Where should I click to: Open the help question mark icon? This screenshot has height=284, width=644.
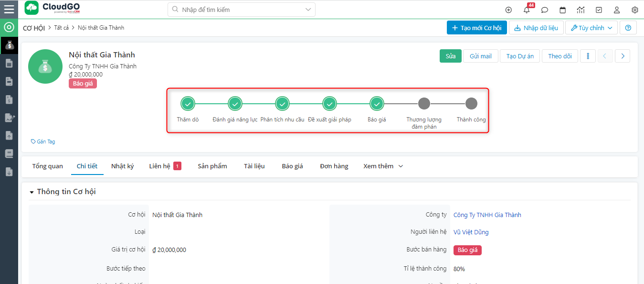coord(628,28)
